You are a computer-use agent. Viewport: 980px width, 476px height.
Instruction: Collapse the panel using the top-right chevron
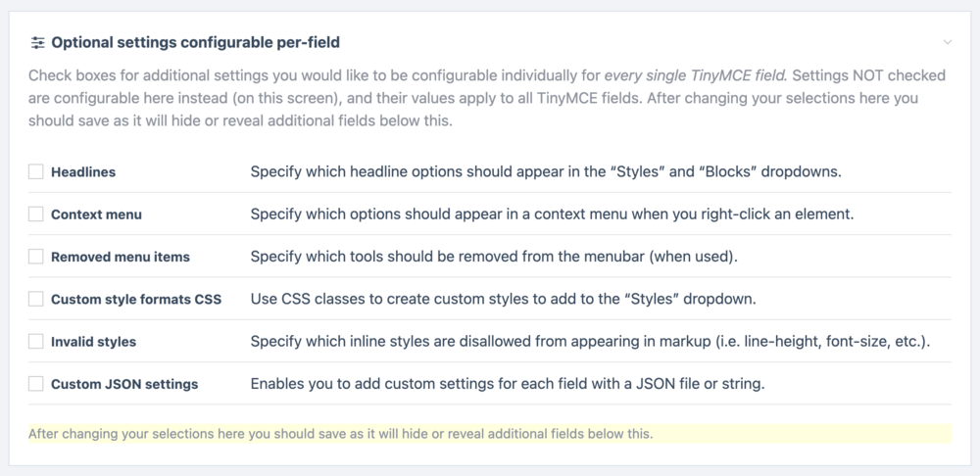tap(948, 42)
